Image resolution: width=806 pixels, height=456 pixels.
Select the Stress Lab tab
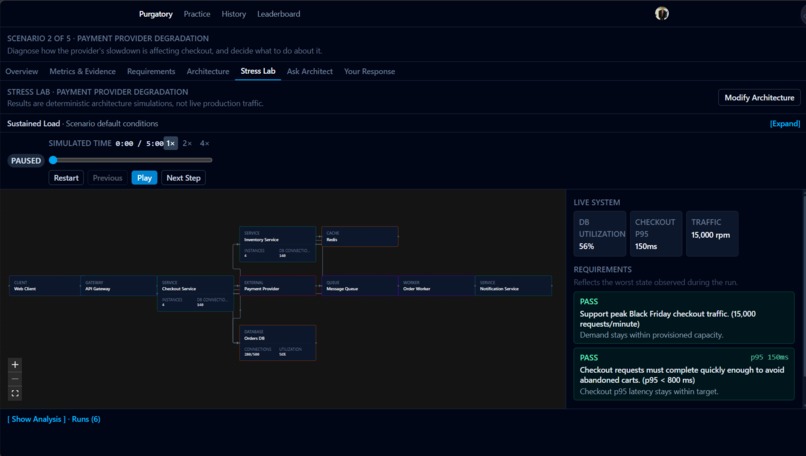tap(258, 71)
